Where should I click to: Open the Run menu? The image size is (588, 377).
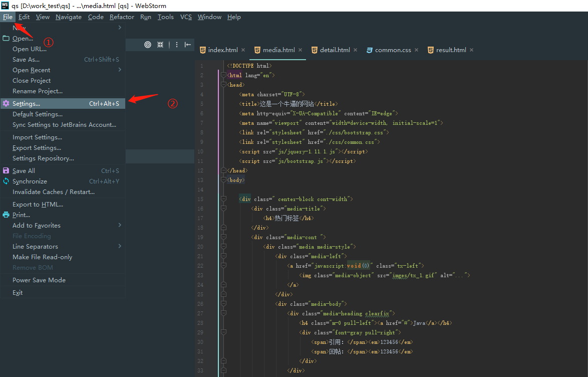click(146, 17)
